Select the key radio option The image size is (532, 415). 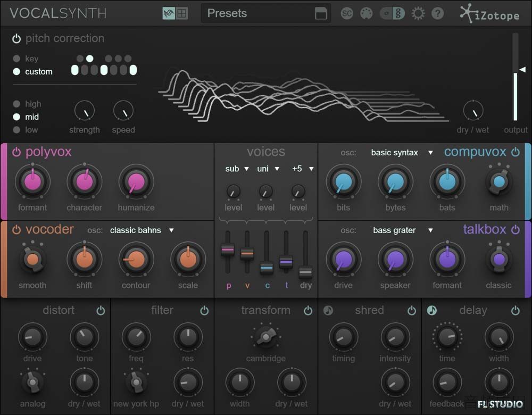pyautogui.click(x=16, y=59)
